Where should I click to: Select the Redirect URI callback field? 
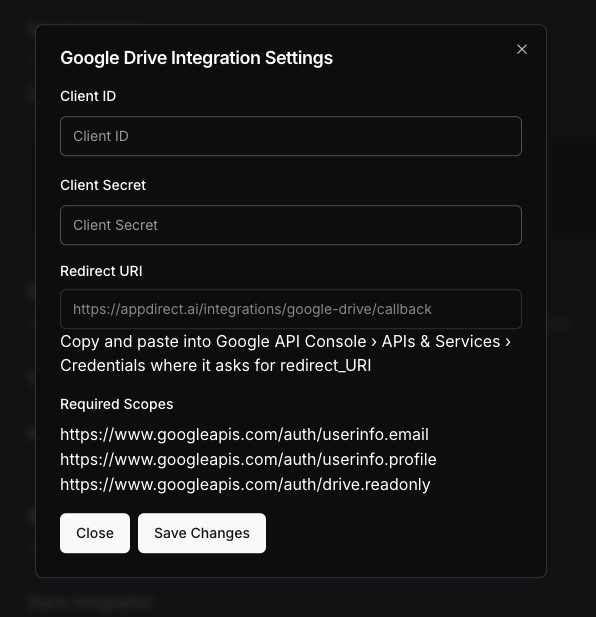coord(291,309)
